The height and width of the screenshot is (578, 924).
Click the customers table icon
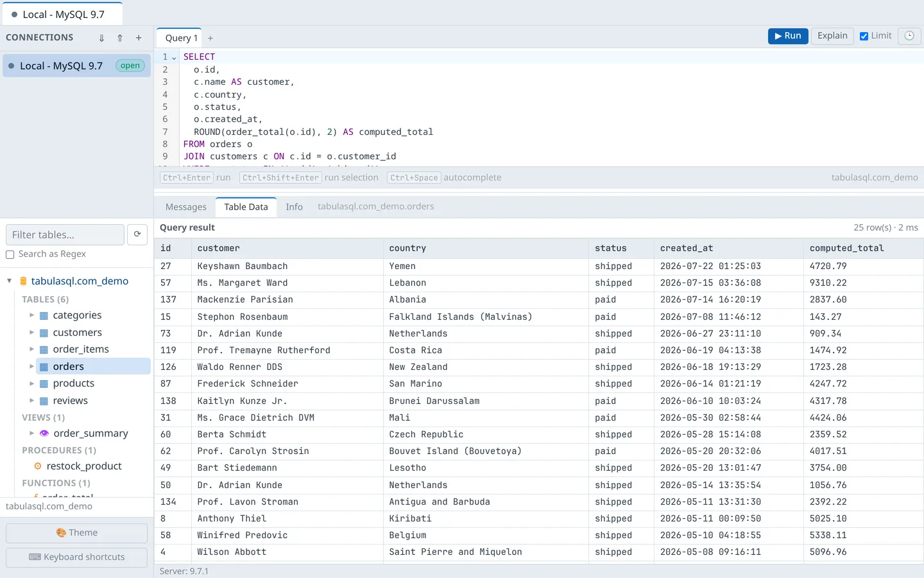pos(44,333)
